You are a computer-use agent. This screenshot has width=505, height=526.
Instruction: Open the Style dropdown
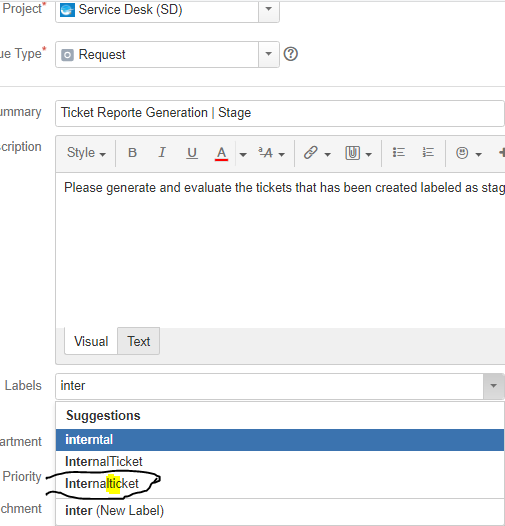(86, 153)
